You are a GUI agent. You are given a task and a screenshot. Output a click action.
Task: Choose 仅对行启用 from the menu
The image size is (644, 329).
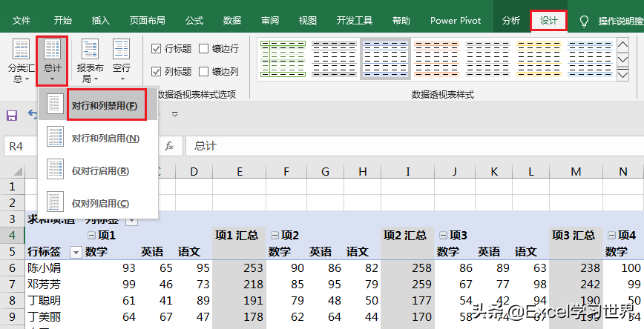(x=98, y=170)
